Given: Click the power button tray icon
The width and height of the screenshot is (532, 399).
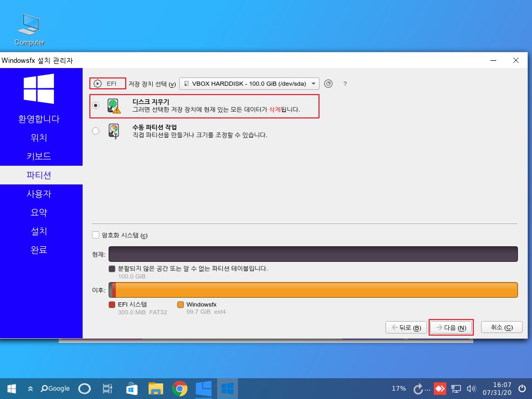Looking at the screenshot, I should tap(523, 389).
